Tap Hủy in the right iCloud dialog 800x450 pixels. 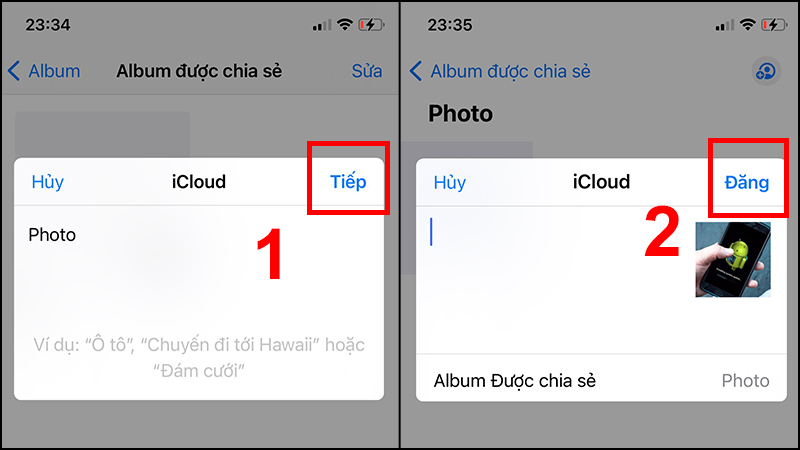pos(449,182)
